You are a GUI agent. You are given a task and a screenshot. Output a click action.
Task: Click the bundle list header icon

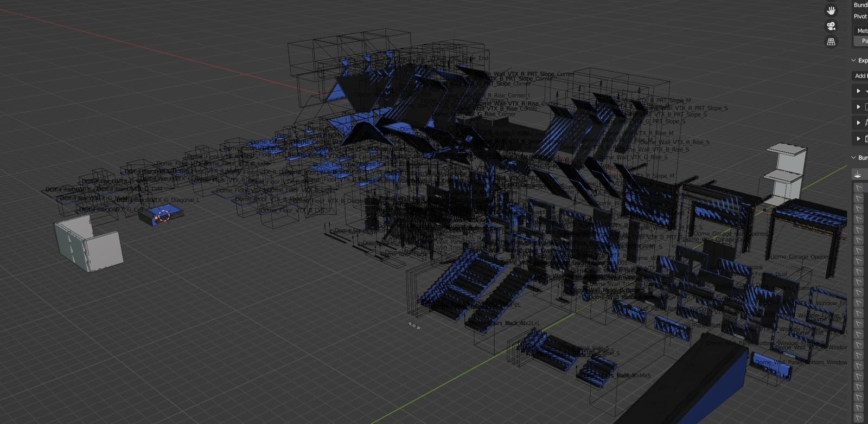[858, 175]
